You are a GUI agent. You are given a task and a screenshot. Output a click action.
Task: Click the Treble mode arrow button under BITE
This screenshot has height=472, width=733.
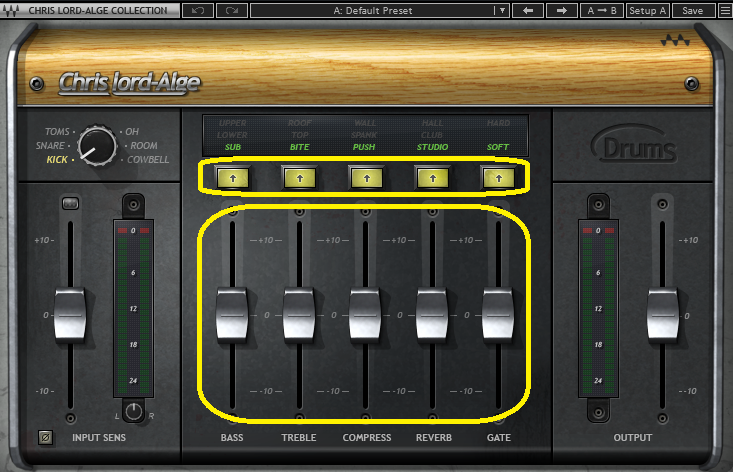[299, 178]
